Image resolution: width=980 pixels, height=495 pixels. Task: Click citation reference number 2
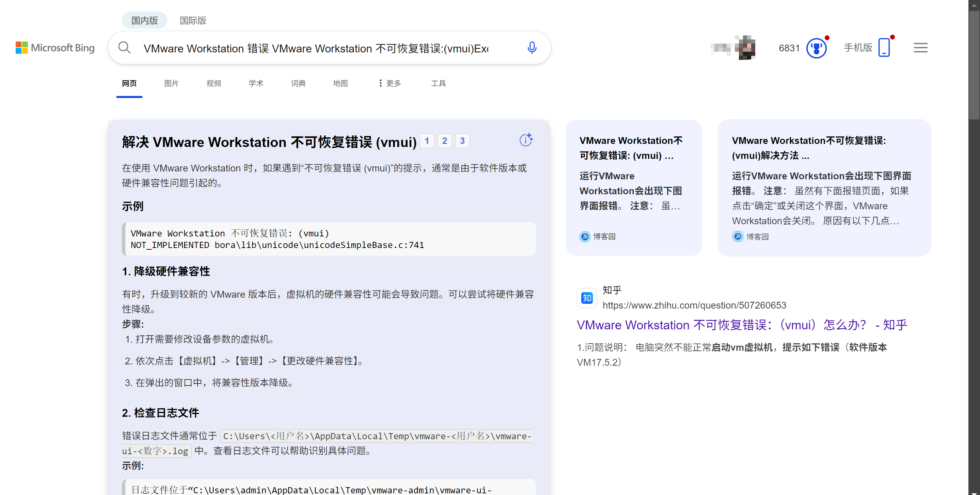[x=444, y=141]
